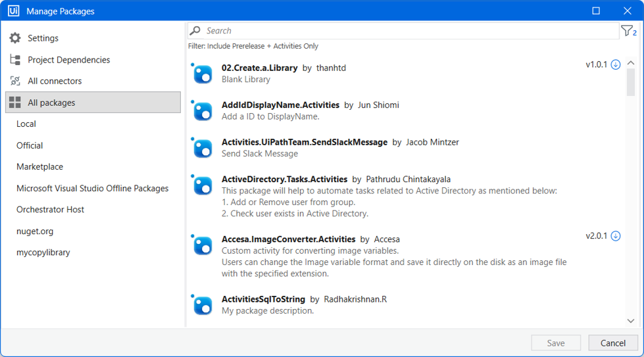Maximize the Manage Packages window
The width and height of the screenshot is (644, 357).
596,11
